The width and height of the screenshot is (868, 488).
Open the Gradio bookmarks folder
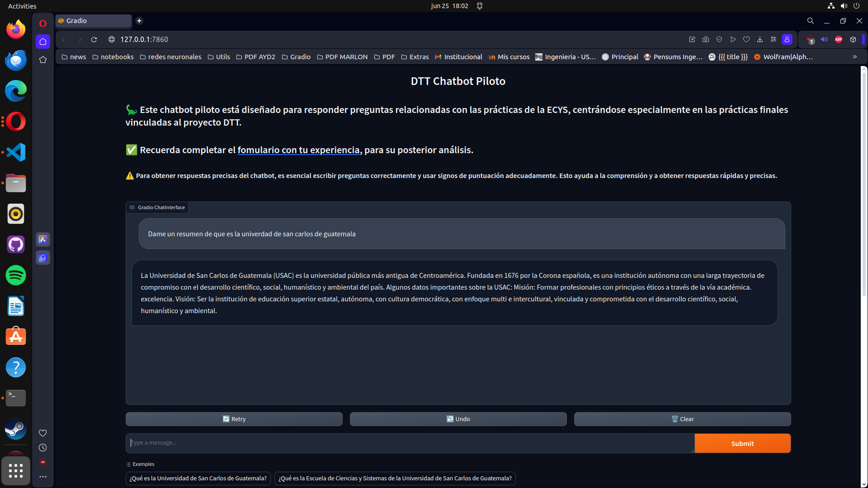[296, 57]
